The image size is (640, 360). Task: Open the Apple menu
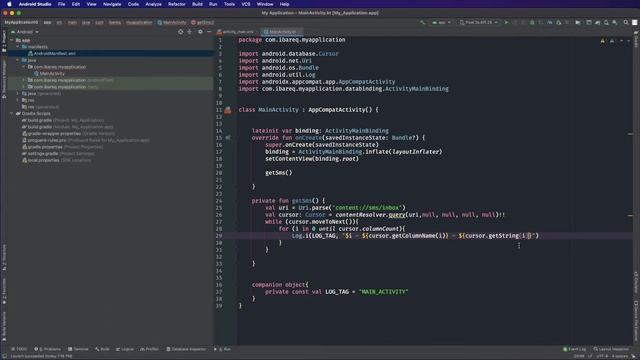(9, 4)
